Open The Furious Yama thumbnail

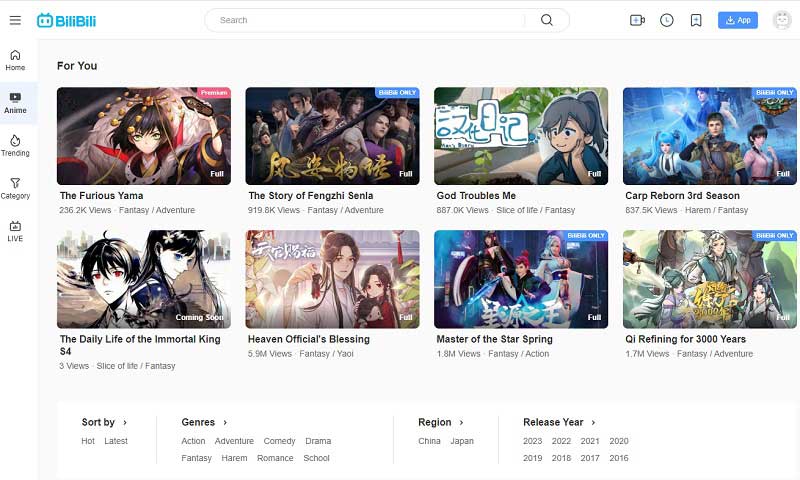[144, 136]
